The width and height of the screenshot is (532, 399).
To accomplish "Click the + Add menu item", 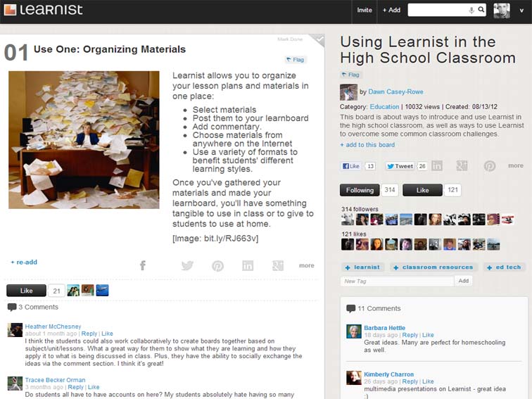I will [391, 10].
